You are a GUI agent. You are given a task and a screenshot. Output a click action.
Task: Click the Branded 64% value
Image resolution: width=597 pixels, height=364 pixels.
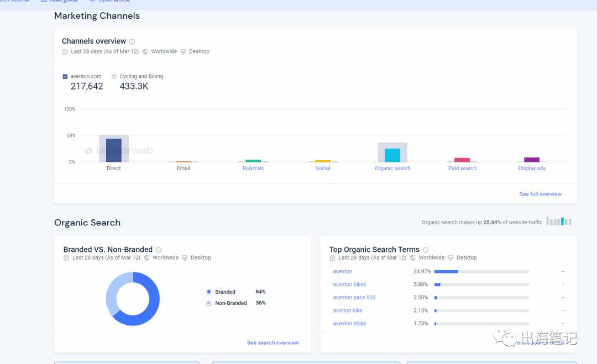click(x=260, y=292)
